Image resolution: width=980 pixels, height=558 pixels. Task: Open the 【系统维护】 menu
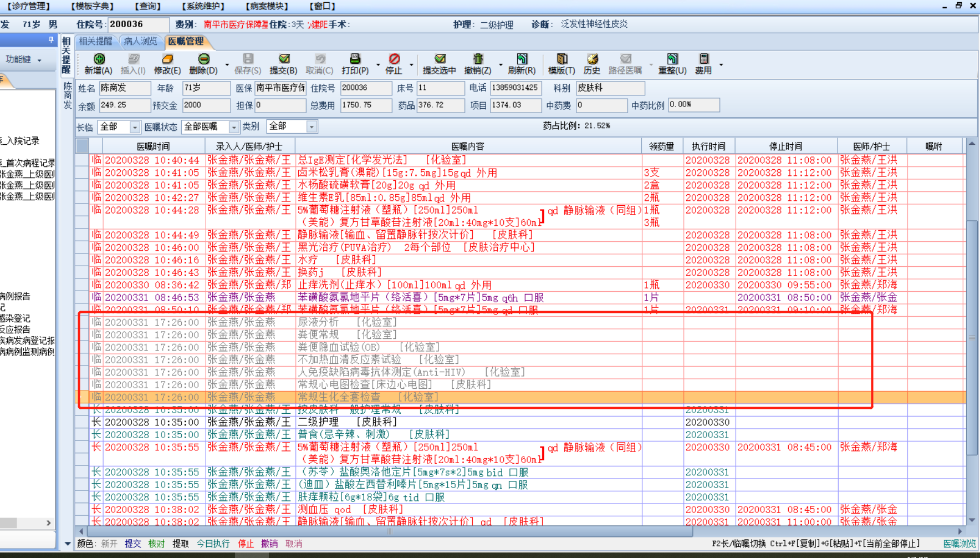(x=203, y=6)
